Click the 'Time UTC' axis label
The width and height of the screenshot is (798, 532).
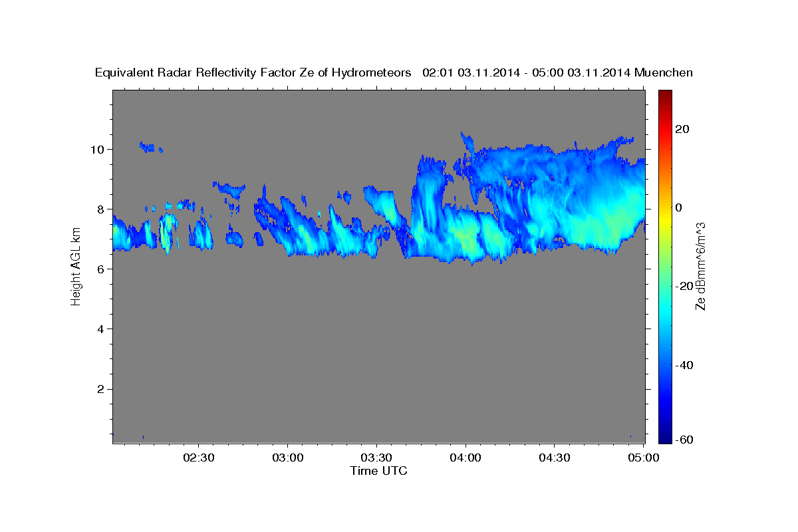pos(378,471)
